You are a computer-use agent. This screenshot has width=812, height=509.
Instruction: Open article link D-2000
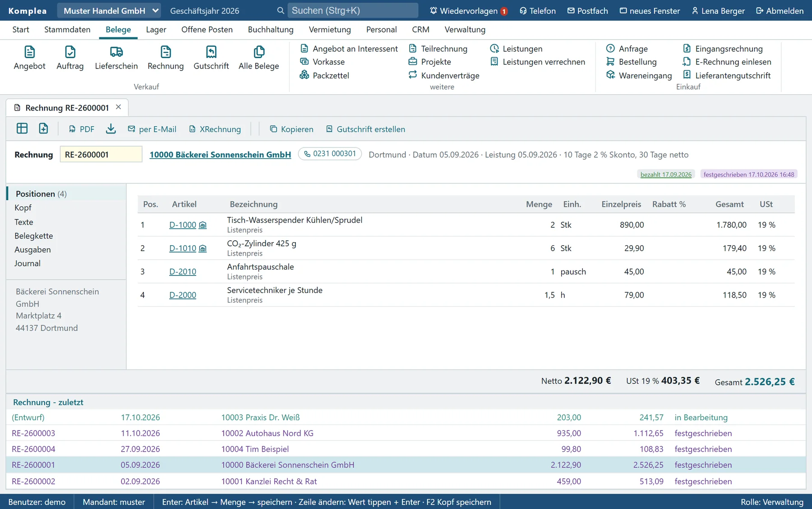click(183, 295)
